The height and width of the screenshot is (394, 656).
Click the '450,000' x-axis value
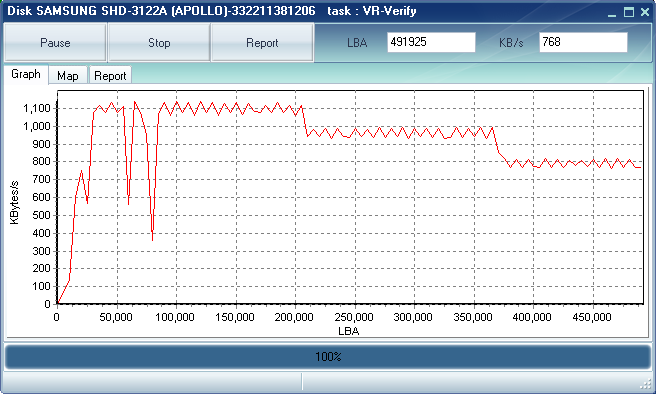point(592,317)
